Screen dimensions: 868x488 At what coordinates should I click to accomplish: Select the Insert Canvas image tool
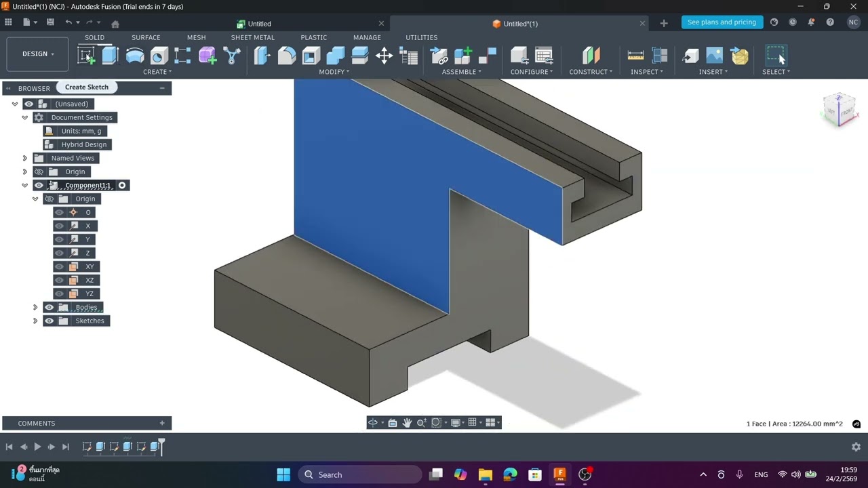(x=715, y=56)
